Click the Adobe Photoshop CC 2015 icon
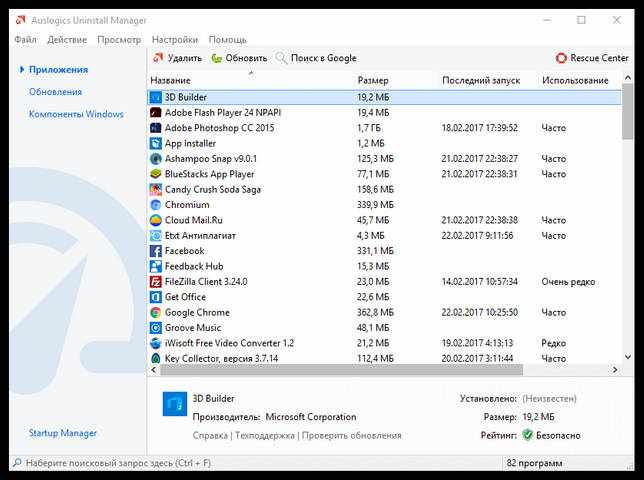The height and width of the screenshot is (480, 644). 156,128
